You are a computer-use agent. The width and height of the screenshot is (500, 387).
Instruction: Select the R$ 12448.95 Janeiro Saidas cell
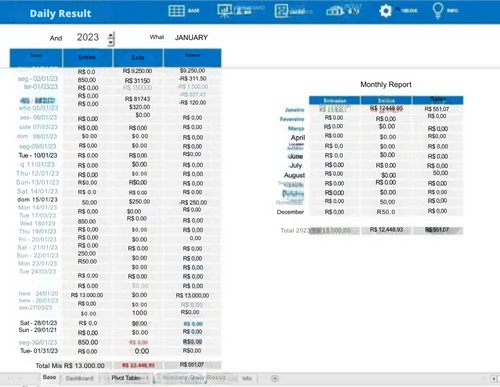tap(386, 108)
